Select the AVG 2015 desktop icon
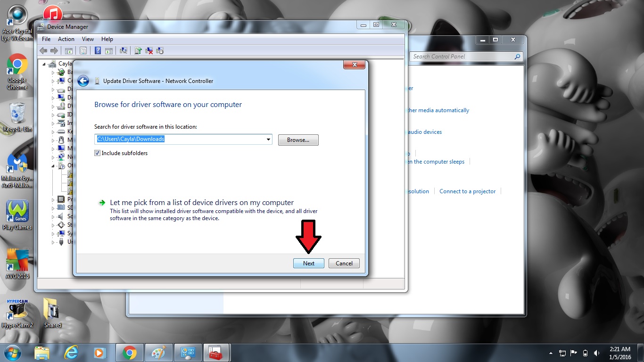The width and height of the screenshot is (644, 362). (x=17, y=264)
